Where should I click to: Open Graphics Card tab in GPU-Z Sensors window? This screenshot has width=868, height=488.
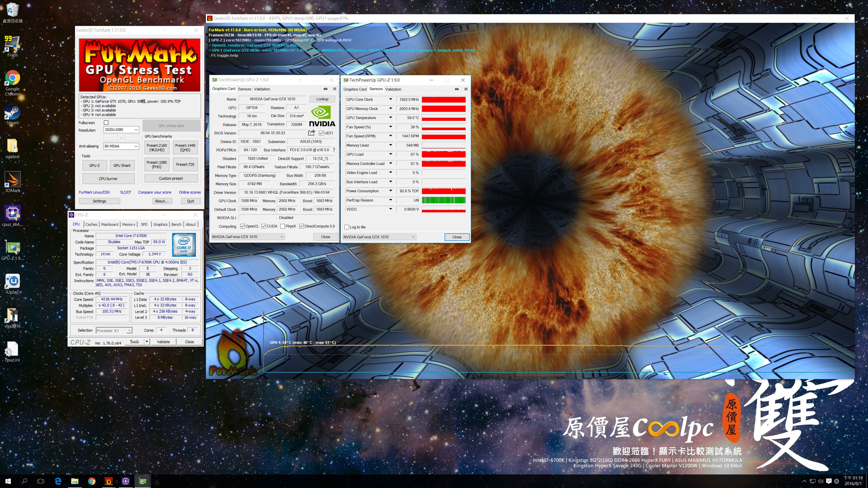[355, 89]
